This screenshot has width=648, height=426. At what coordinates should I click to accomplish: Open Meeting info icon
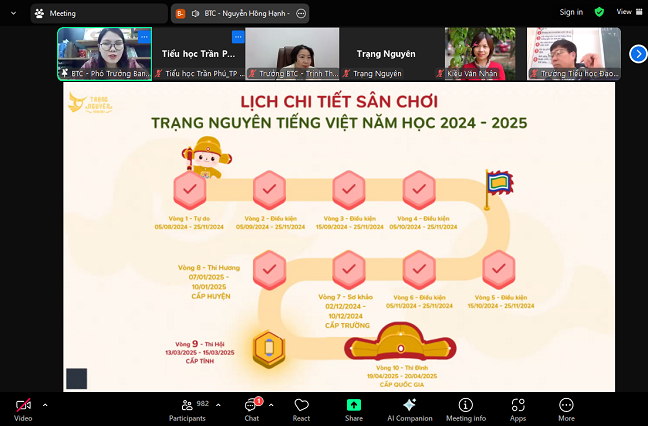(466, 405)
